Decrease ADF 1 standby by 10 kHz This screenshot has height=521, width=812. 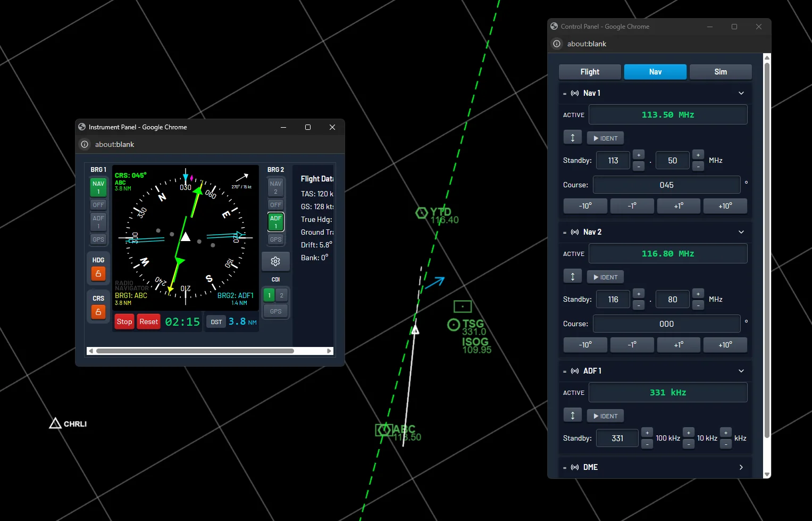tap(689, 444)
